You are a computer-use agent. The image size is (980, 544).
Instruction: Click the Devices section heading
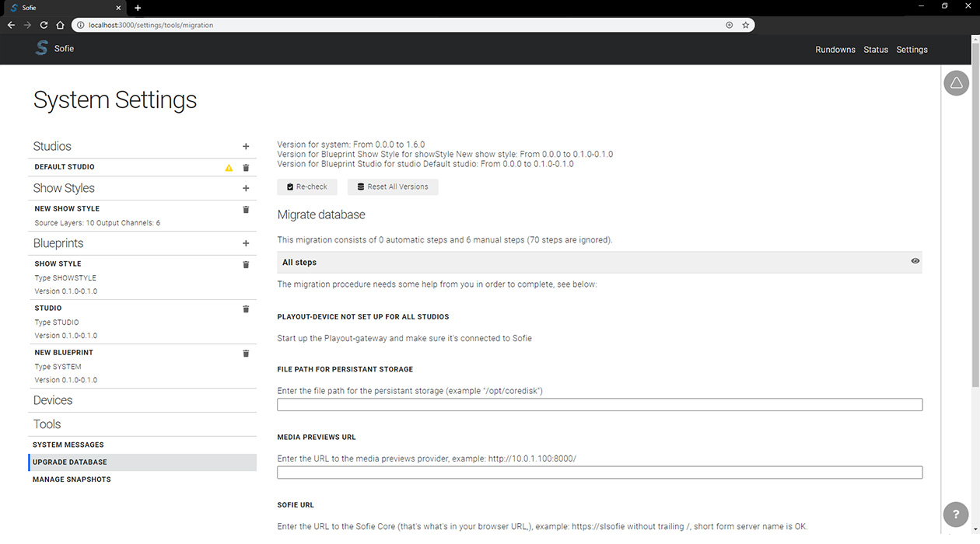tap(53, 400)
